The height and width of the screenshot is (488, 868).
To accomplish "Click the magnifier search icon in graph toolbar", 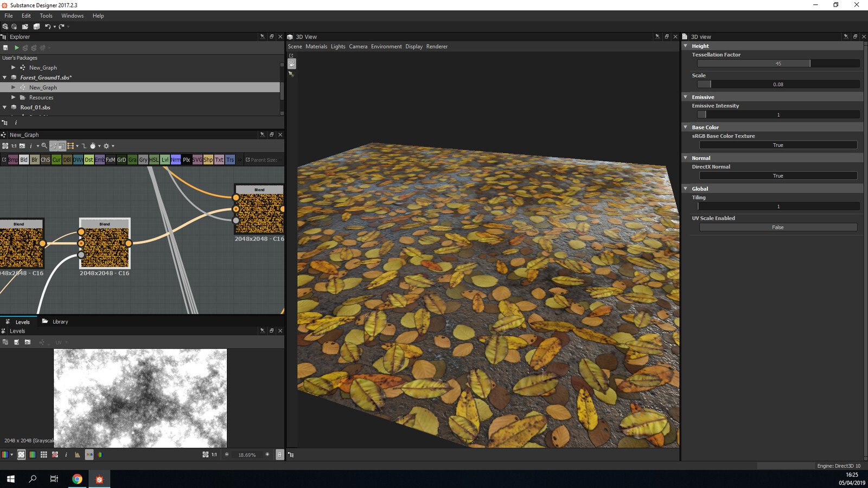I will click(44, 146).
